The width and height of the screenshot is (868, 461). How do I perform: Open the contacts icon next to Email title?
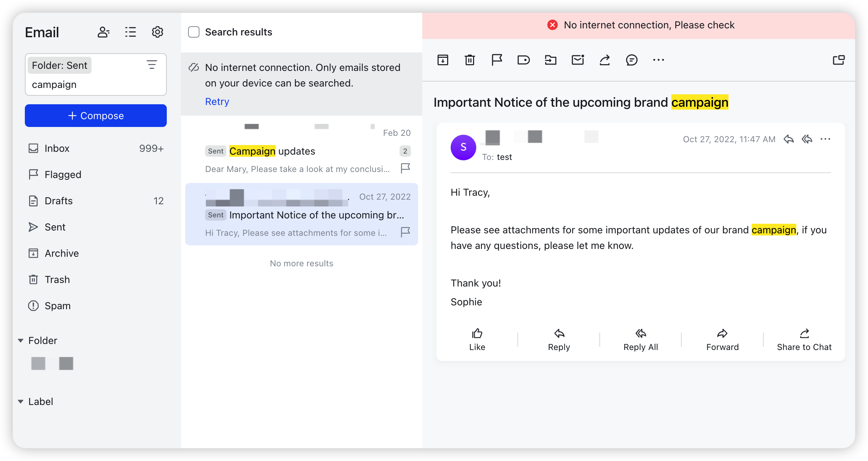103,32
